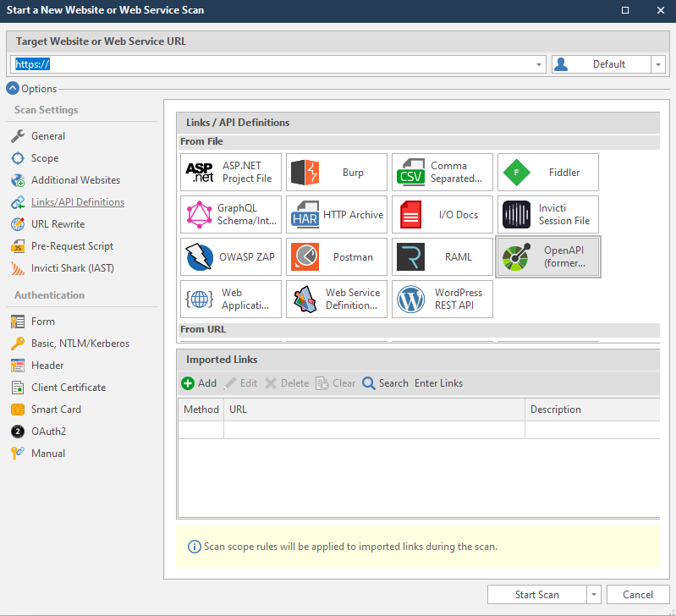Choose the I/O Docs import tile
The height and width of the screenshot is (616, 676).
pos(442,214)
